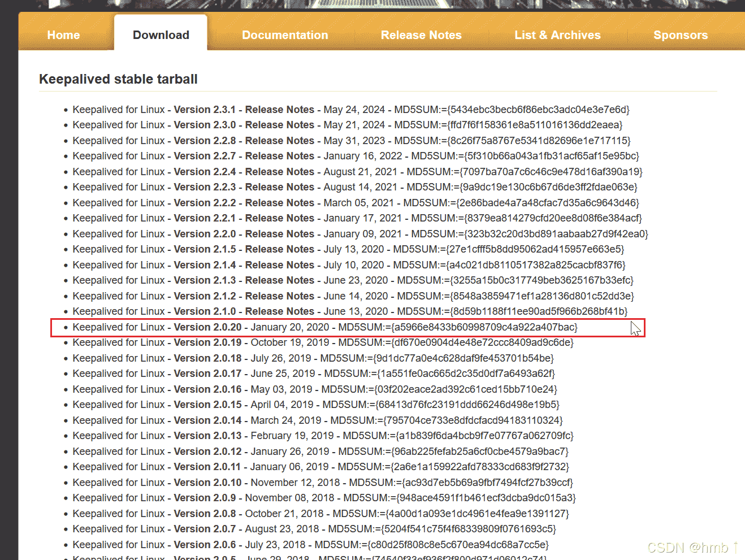
Task: Download Keepalived Version 2.0.10 tarball
Action: click(x=207, y=483)
